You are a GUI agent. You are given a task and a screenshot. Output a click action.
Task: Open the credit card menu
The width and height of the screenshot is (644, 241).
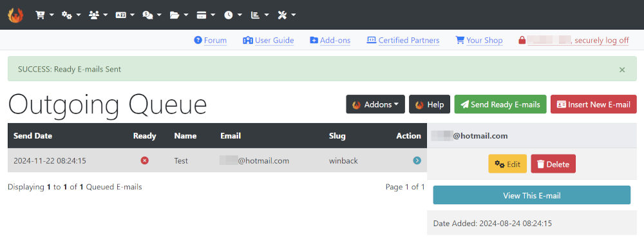click(206, 15)
